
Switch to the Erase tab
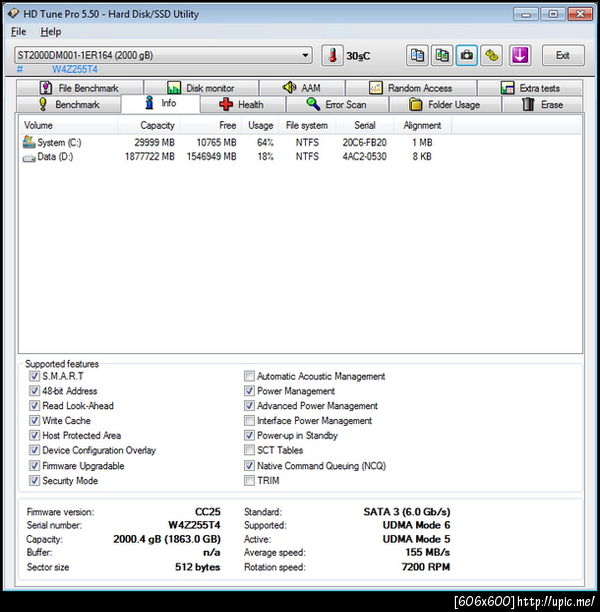542,105
